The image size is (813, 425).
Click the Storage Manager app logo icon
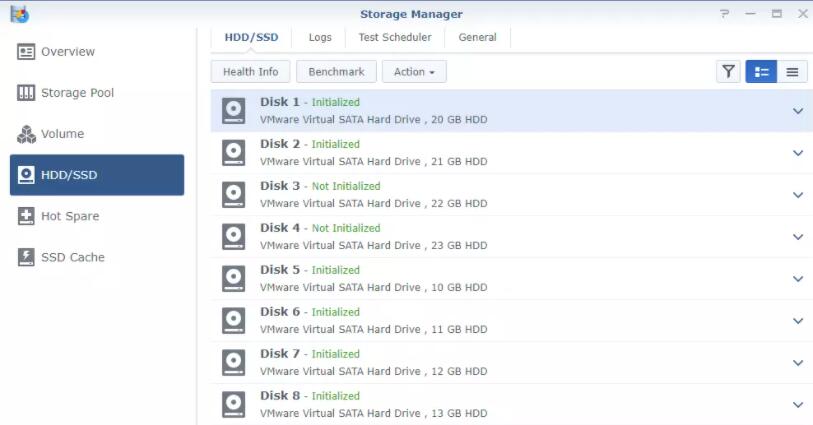19,14
